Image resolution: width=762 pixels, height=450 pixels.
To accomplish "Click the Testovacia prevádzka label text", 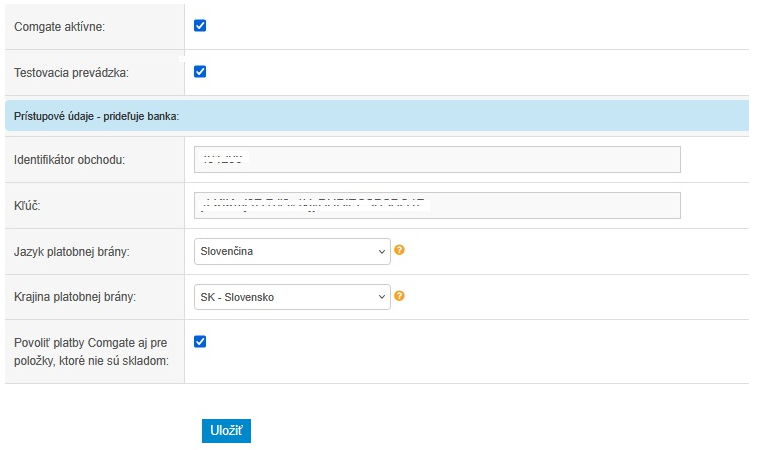I will point(72,73).
